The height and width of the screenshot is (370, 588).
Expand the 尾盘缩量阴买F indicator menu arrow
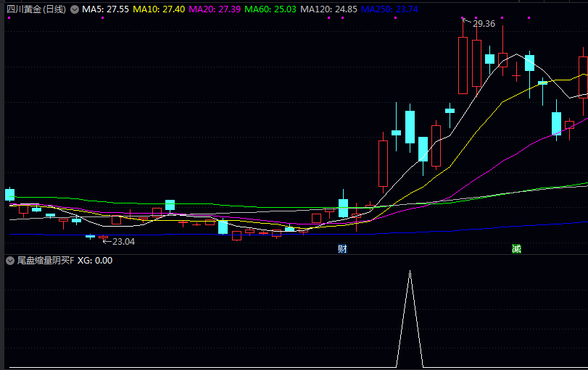click(10, 260)
